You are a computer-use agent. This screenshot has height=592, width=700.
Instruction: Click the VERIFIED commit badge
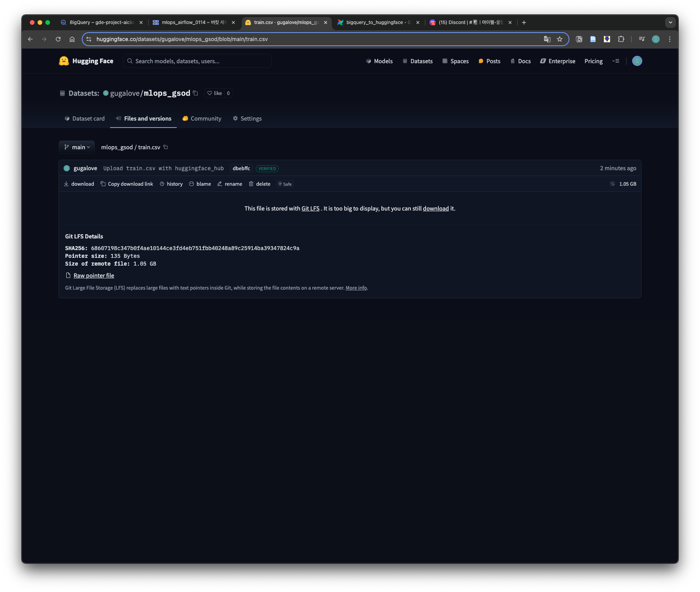pyautogui.click(x=267, y=169)
